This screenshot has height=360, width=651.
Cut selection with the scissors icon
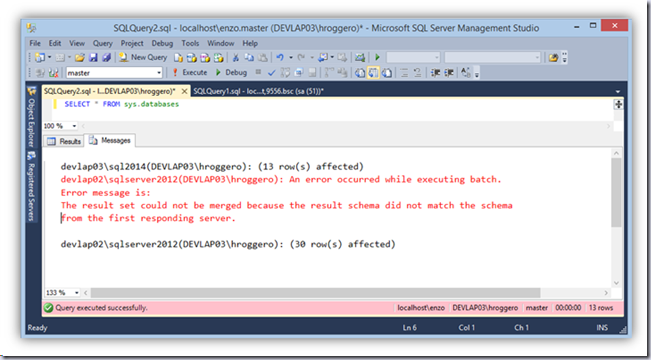coord(236,58)
